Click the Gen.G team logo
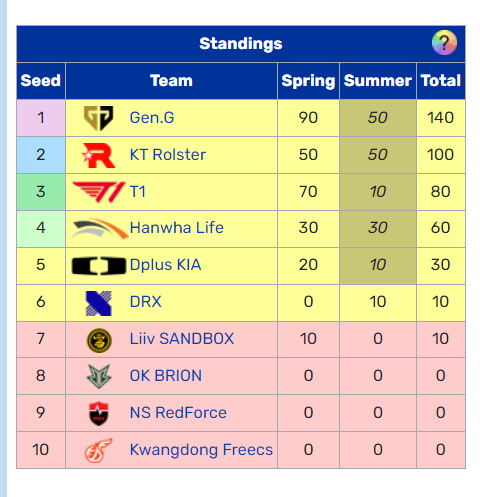480x497 pixels. coord(98,118)
